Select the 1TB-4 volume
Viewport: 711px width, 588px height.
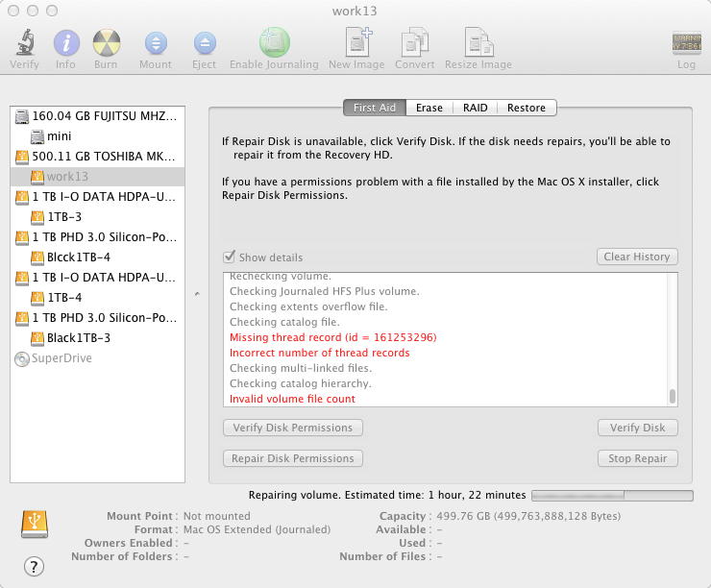point(97,298)
